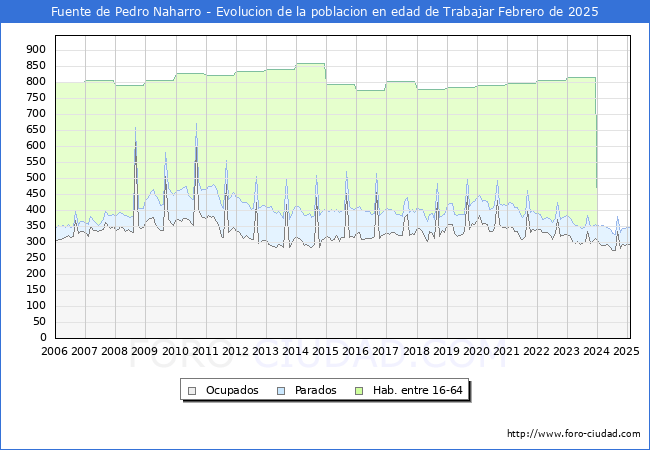The height and width of the screenshot is (450, 650).
Task: Click the 200 y-axis value
Action: (x=36, y=273)
